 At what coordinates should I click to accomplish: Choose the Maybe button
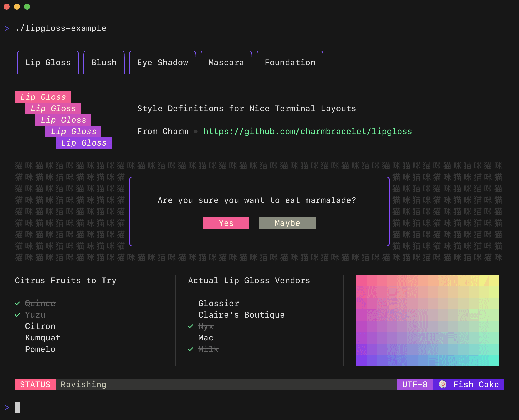[x=287, y=223]
